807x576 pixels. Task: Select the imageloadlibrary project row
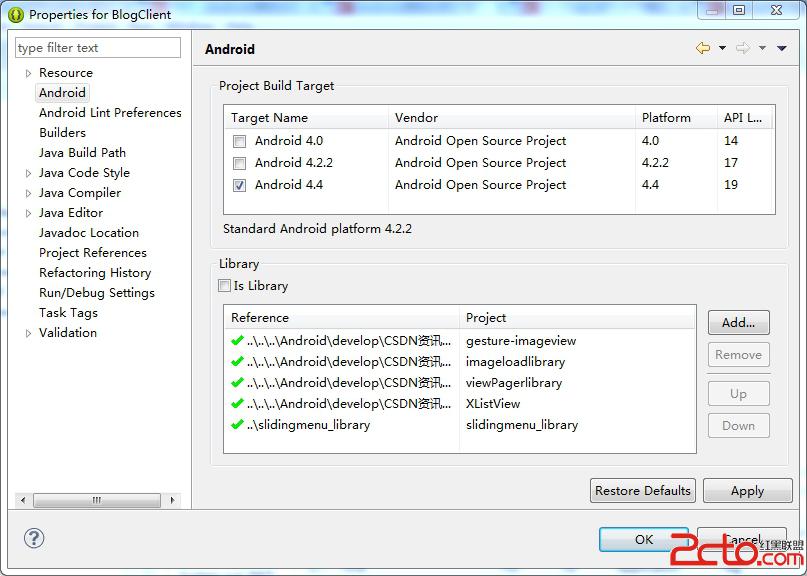(515, 362)
